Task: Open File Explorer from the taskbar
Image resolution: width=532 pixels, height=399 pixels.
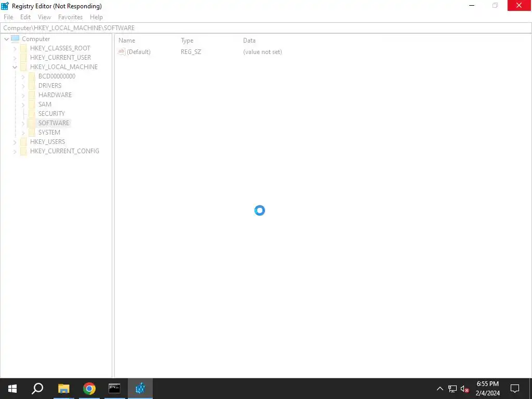Action: [x=63, y=389]
